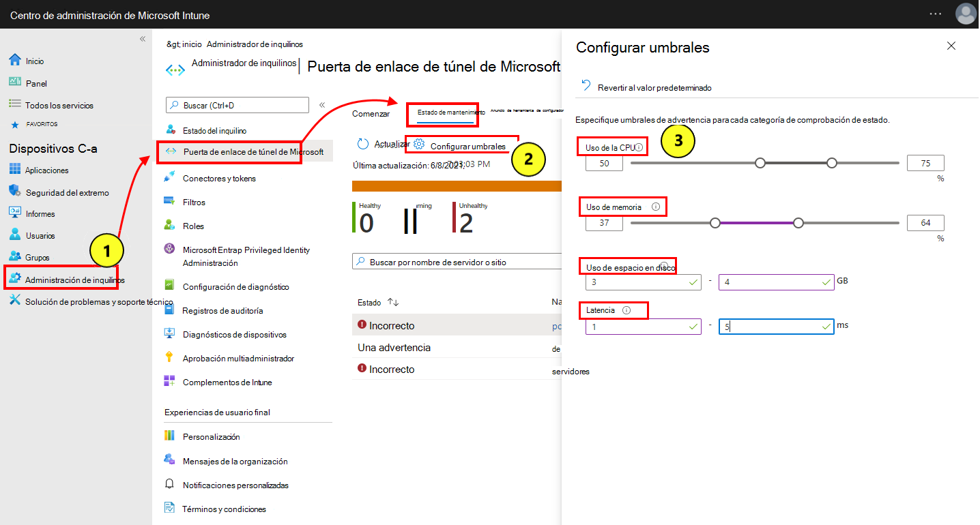
Task: Click latency lower field showing 1
Action: click(x=644, y=327)
